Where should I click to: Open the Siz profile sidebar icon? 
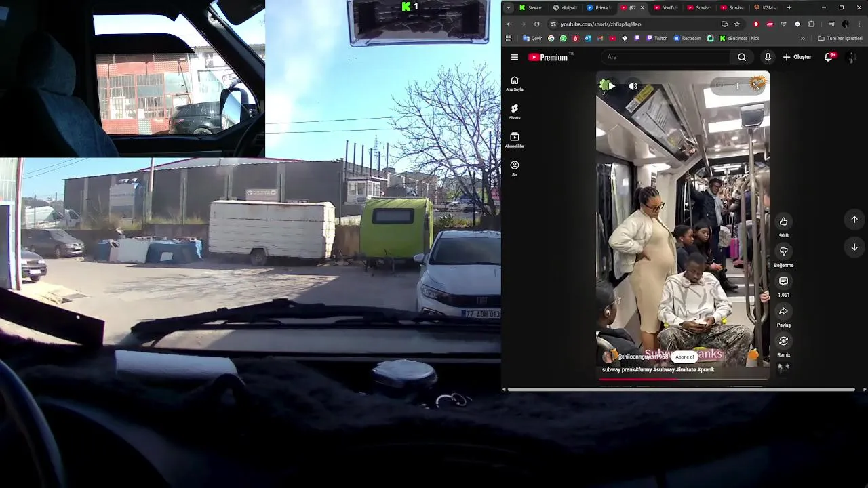click(x=514, y=168)
